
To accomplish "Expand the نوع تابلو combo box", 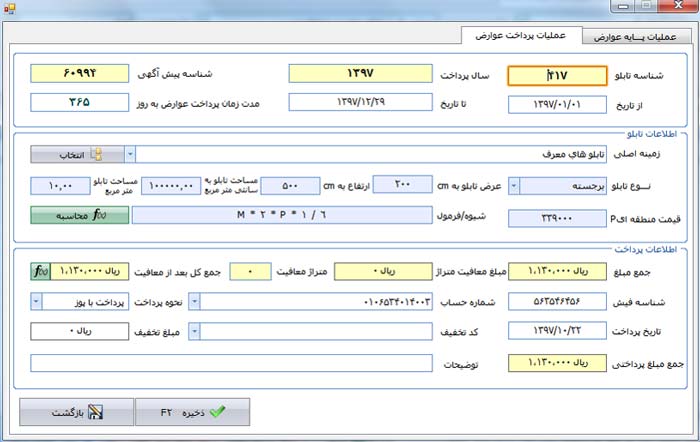I will (x=514, y=185).
